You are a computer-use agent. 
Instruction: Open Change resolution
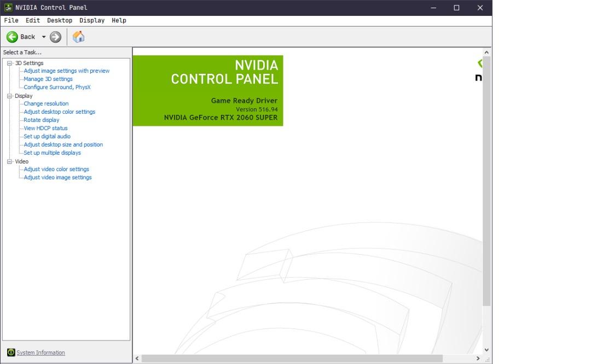pyautogui.click(x=46, y=103)
